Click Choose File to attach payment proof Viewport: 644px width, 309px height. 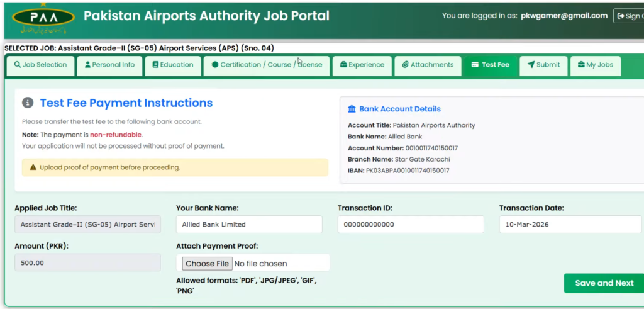click(207, 264)
